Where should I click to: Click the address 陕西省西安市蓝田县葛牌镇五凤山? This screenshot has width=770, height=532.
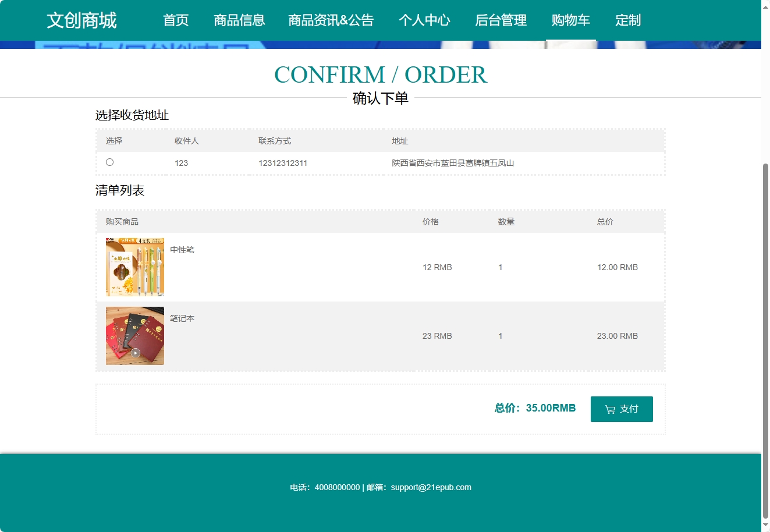(453, 163)
